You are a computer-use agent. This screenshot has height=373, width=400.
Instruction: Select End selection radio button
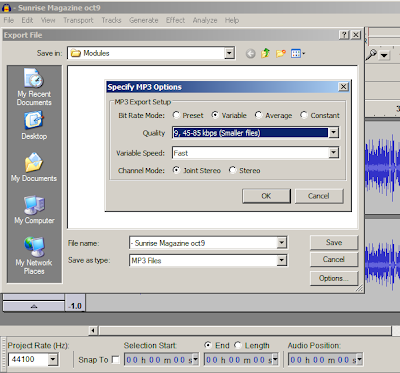tap(208, 345)
